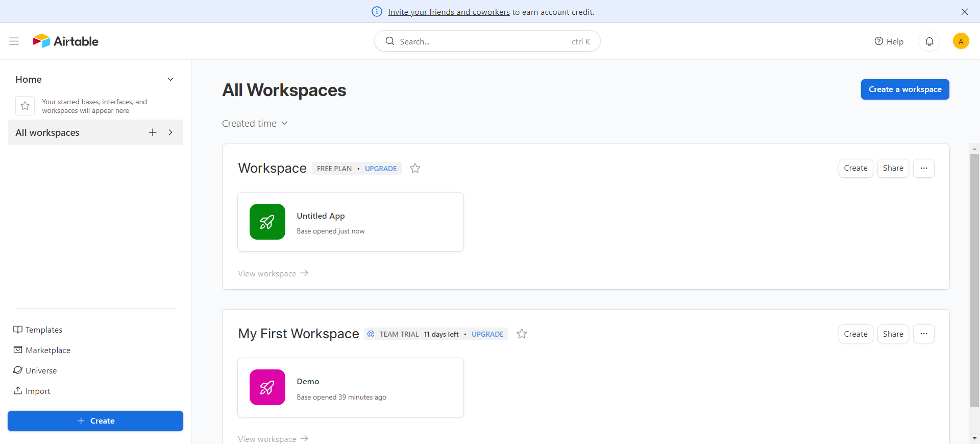
Task: Click the green Untitled App rocket icon
Action: pyautogui.click(x=267, y=222)
